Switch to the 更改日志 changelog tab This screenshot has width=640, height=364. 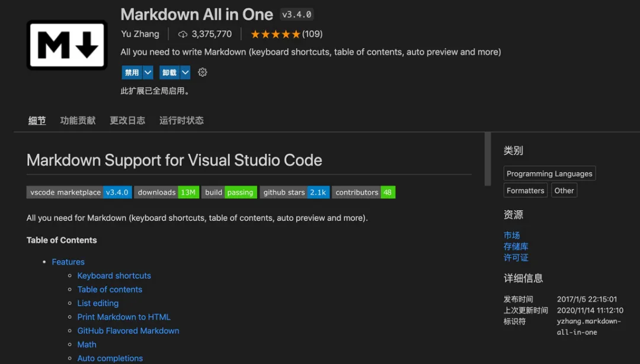[x=127, y=121]
